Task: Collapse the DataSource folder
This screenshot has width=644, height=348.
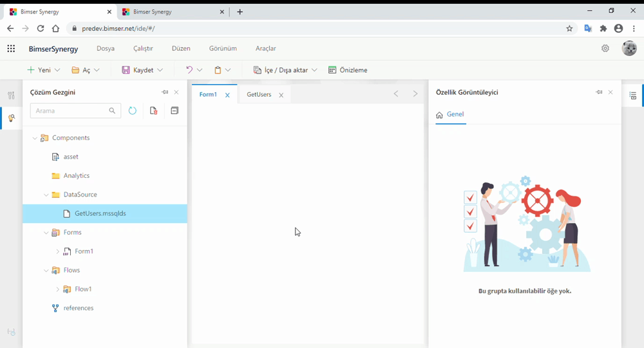Action: (x=46, y=195)
